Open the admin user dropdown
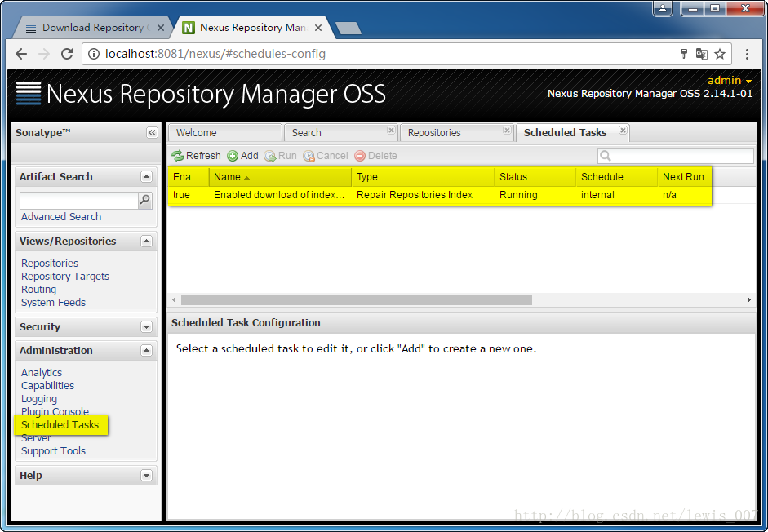This screenshot has width=768, height=532. pyautogui.click(x=730, y=80)
